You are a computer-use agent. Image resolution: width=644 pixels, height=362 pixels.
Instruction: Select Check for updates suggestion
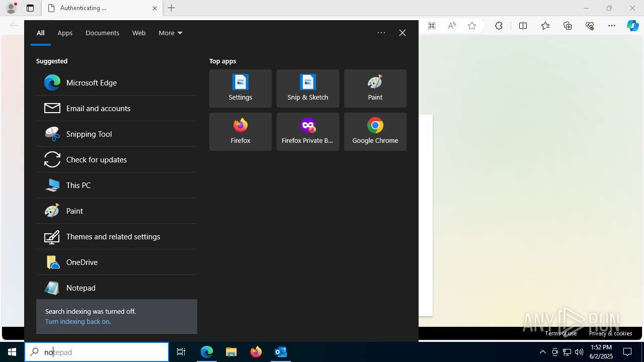pyautogui.click(x=117, y=159)
